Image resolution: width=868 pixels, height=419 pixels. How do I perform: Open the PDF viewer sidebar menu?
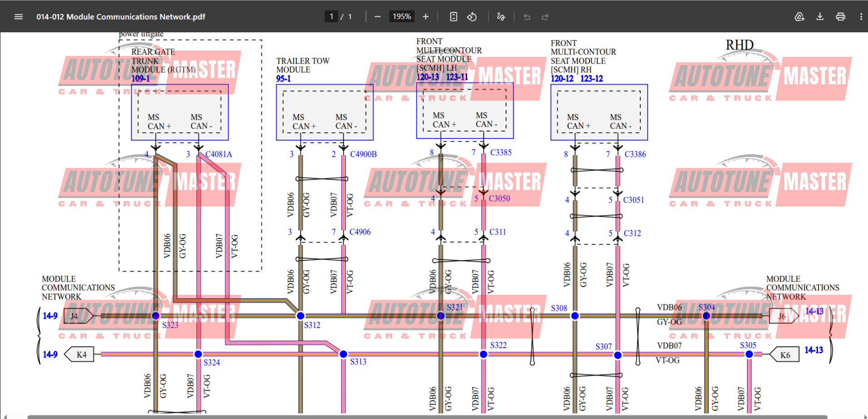19,17
